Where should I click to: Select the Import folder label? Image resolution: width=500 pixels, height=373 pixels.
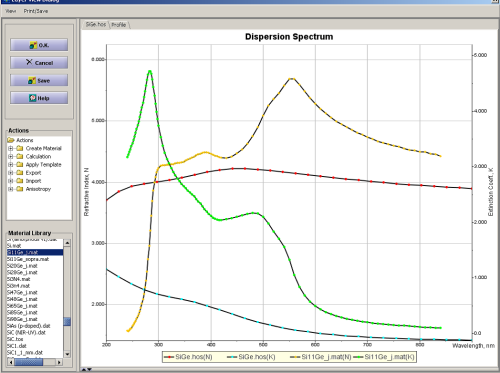point(33,181)
